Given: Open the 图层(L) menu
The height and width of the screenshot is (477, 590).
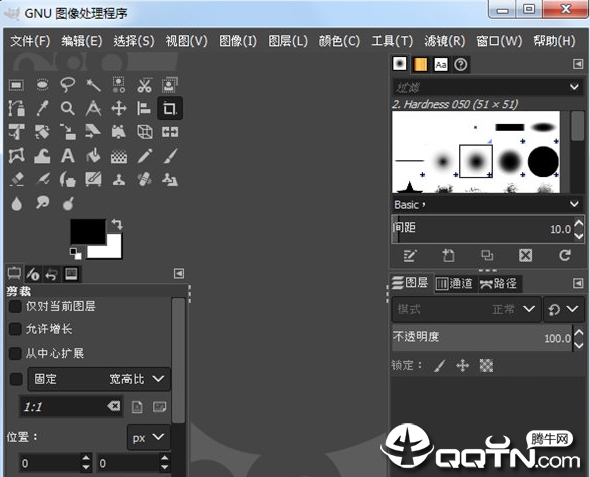Looking at the screenshot, I should click(288, 41).
